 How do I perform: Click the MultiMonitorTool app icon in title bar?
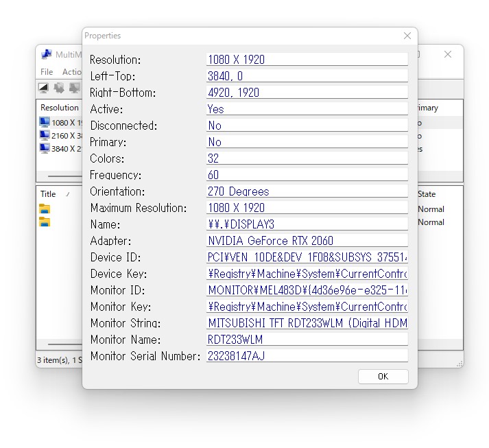[47, 54]
